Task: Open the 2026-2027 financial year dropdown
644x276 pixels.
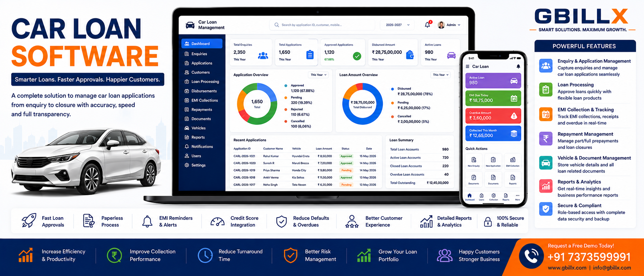Action: 398,25
